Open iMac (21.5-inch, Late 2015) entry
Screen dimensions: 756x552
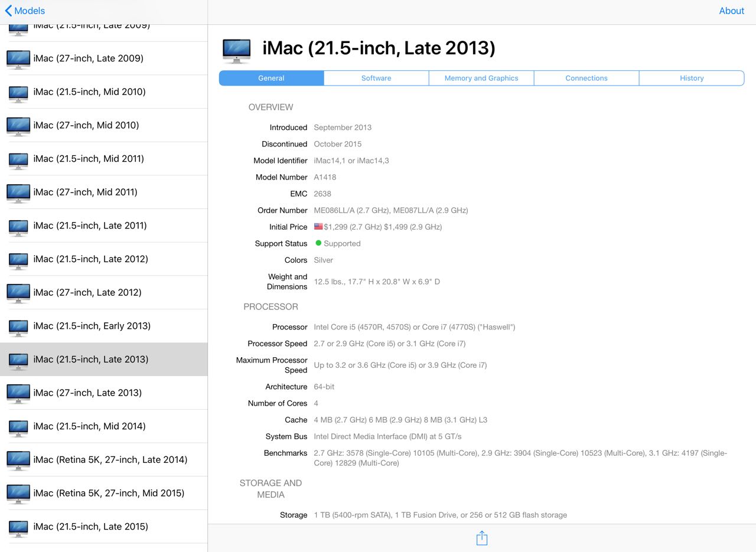(104, 527)
